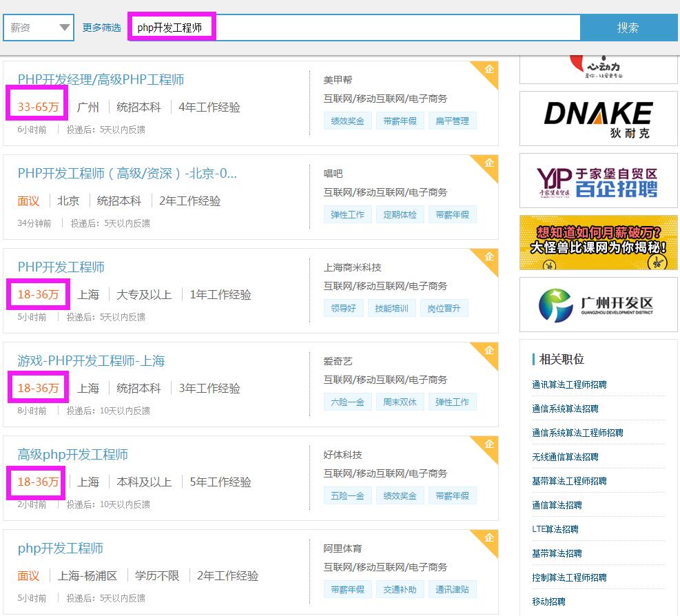Open the 于家堡自贸区 百企招聘 banner
The image size is (680, 616).
tap(598, 182)
